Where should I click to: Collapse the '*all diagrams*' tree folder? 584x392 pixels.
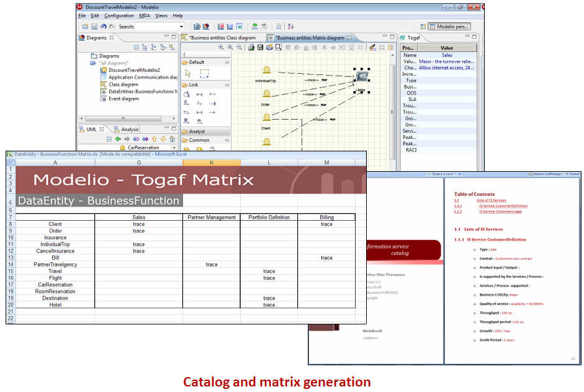[93, 63]
